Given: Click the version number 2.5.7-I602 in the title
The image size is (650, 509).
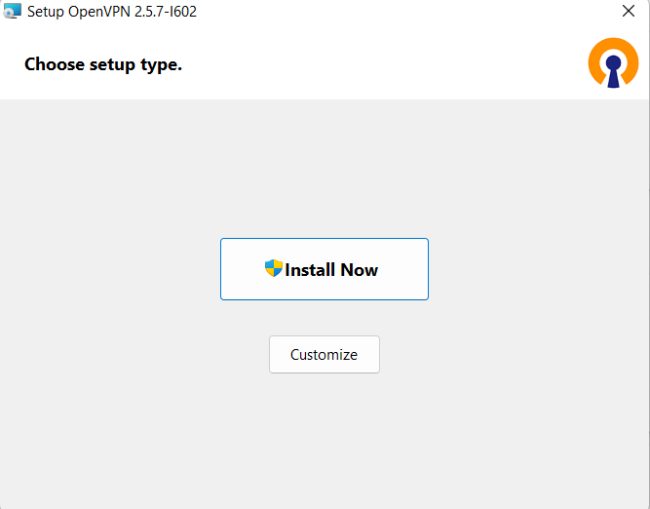Looking at the screenshot, I should 165,12.
